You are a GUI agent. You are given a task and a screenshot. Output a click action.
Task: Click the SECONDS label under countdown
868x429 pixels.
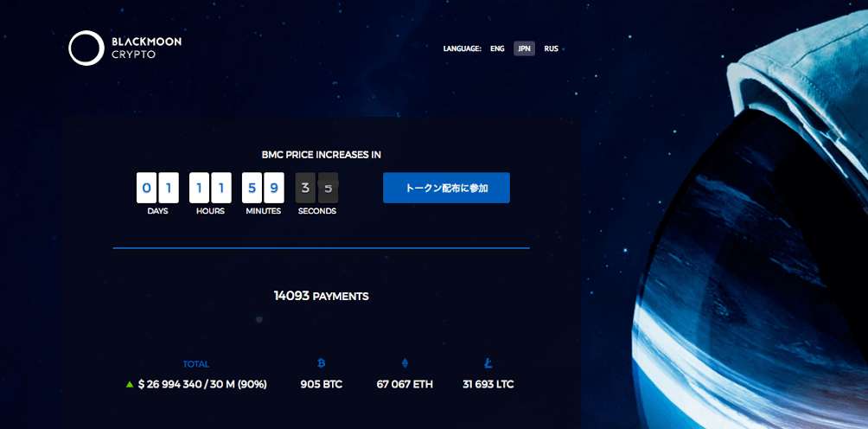(316, 211)
